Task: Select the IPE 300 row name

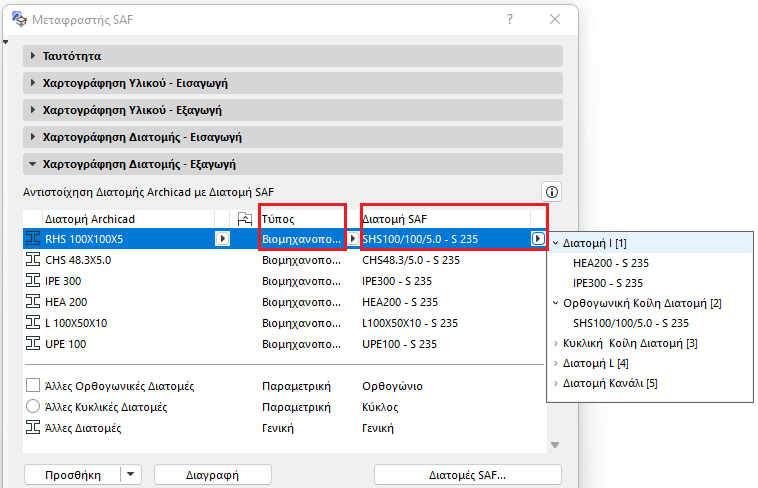Action: (x=63, y=281)
